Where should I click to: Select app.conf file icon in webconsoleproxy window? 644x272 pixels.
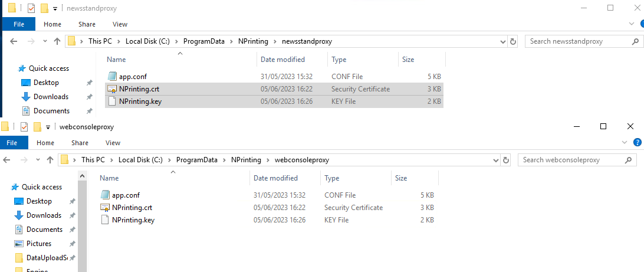[x=106, y=195]
